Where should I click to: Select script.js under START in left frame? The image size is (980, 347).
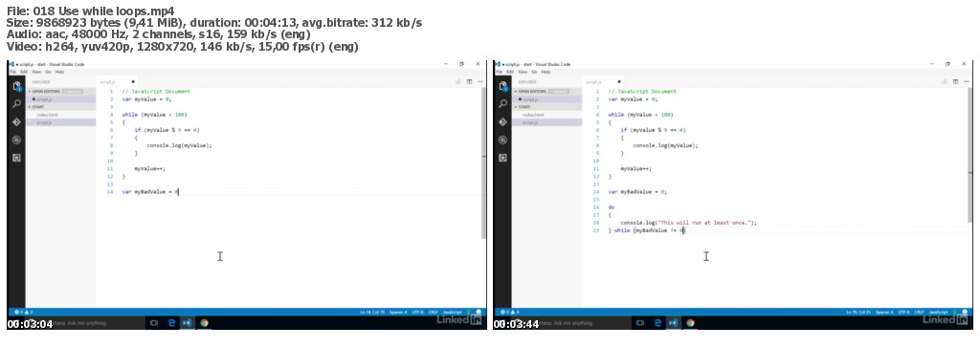(x=60, y=122)
